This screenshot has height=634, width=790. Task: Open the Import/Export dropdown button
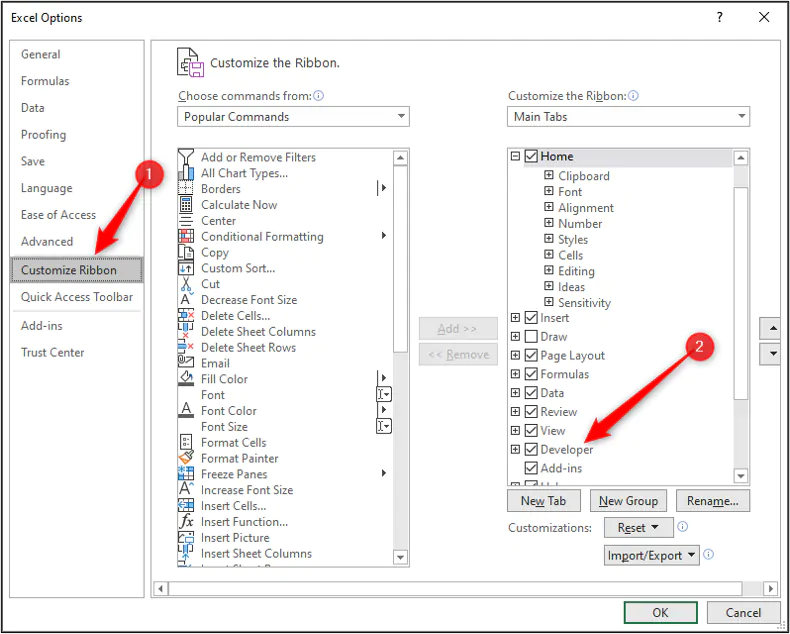point(651,555)
